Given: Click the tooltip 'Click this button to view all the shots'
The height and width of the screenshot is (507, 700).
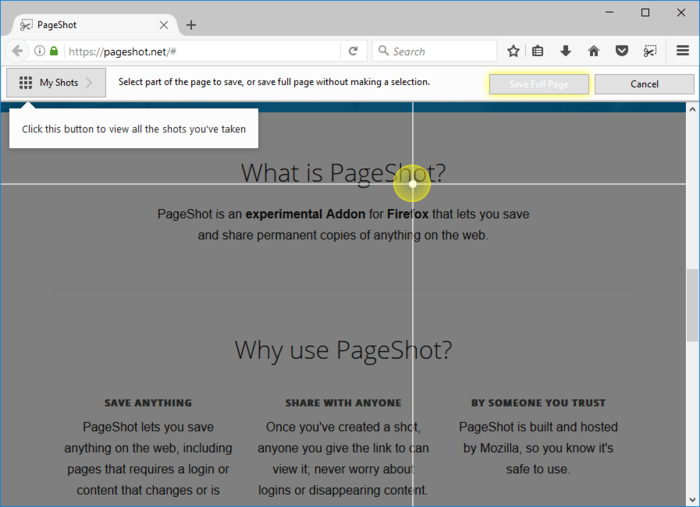Looking at the screenshot, I should point(133,129).
